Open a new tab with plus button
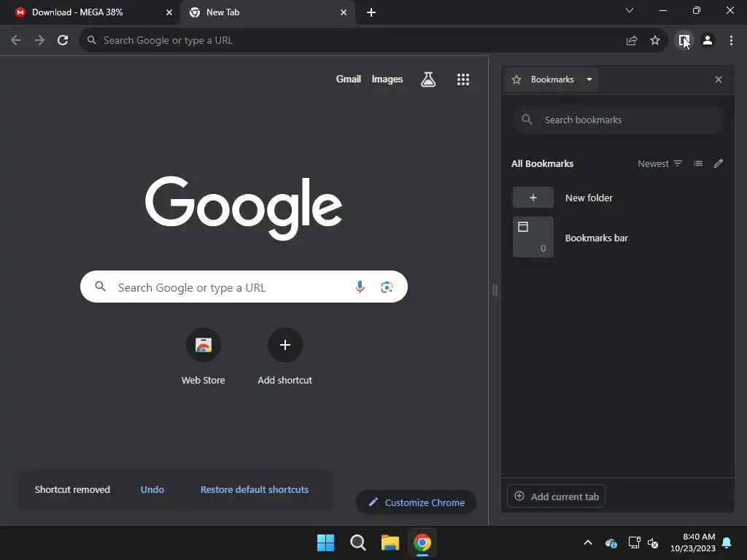Viewport: 747px width, 560px height. tap(371, 12)
